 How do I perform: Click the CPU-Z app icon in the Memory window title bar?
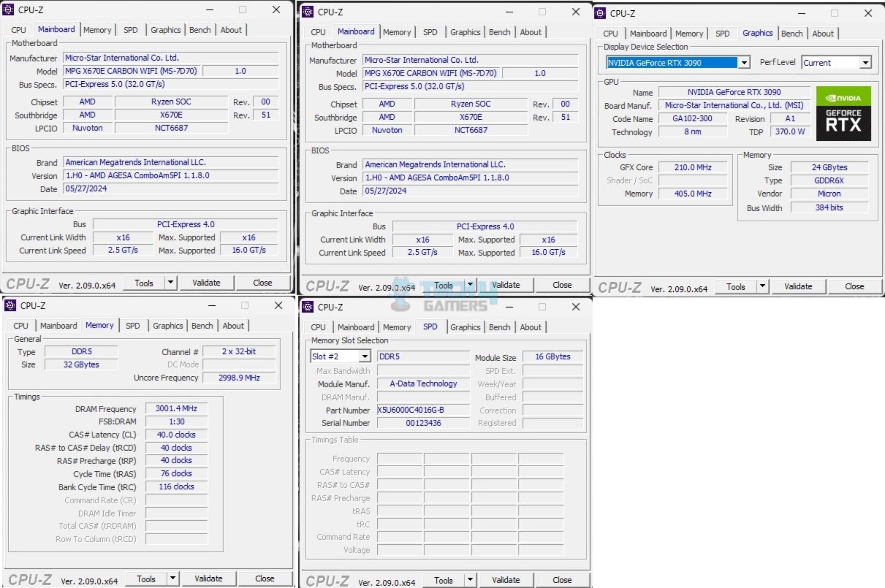[x=10, y=305]
